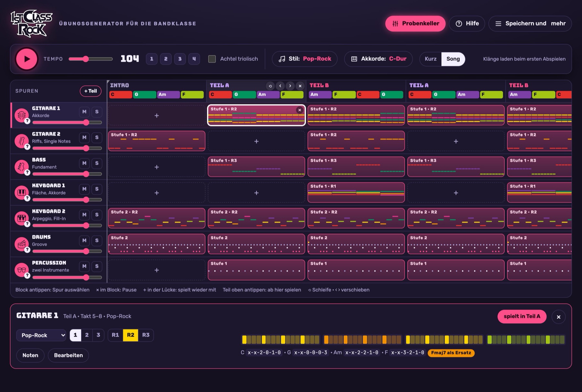582x392 pixels.
Task: Open the Pop-Rock style dropdown in panel
Action: (x=41, y=335)
